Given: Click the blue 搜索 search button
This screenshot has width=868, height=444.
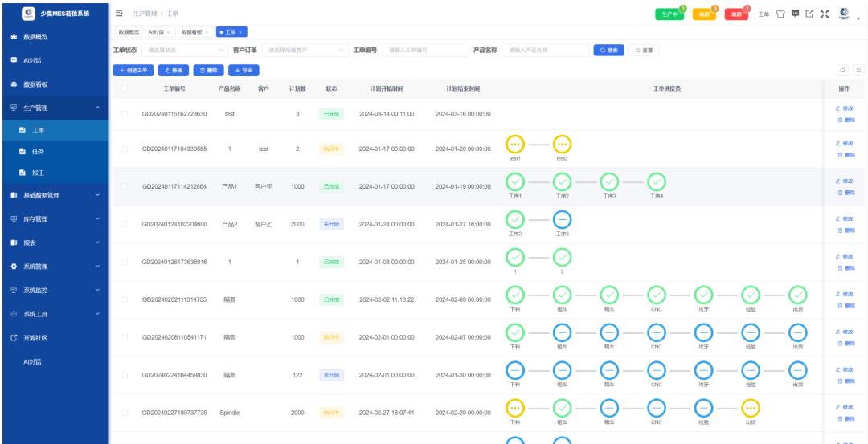Looking at the screenshot, I should tap(609, 50).
